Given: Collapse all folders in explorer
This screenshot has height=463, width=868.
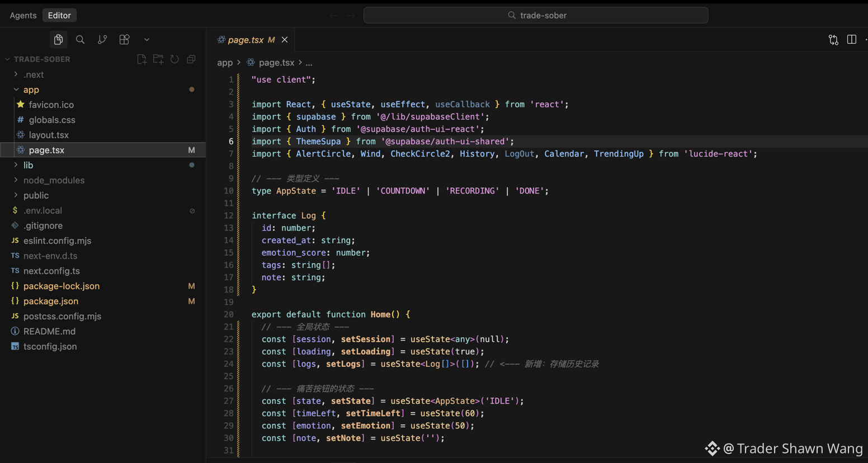Looking at the screenshot, I should (191, 59).
